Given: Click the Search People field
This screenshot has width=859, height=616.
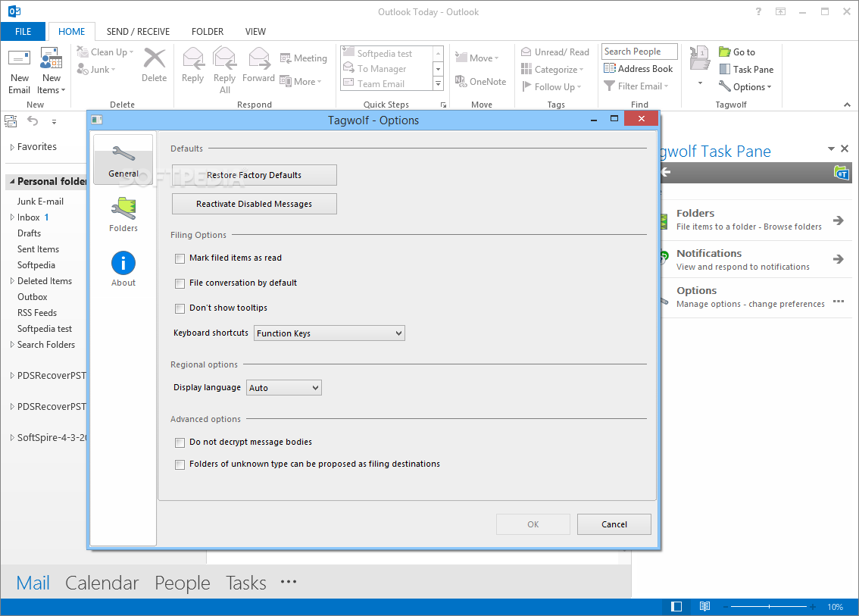Looking at the screenshot, I should click(x=639, y=52).
